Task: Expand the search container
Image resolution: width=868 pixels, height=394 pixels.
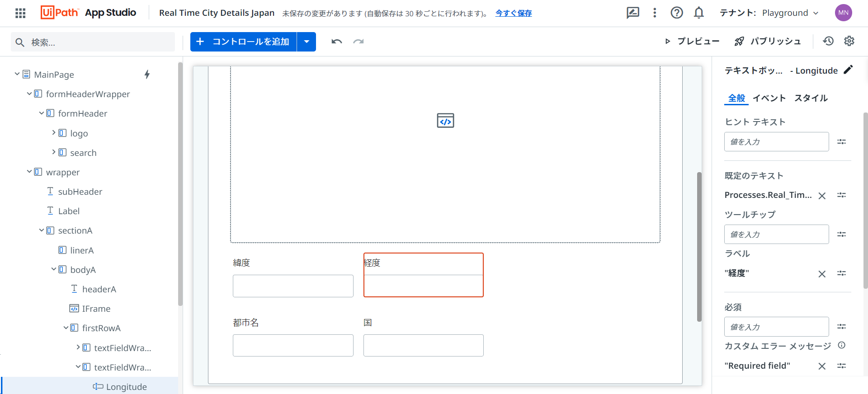Action: coord(53,152)
